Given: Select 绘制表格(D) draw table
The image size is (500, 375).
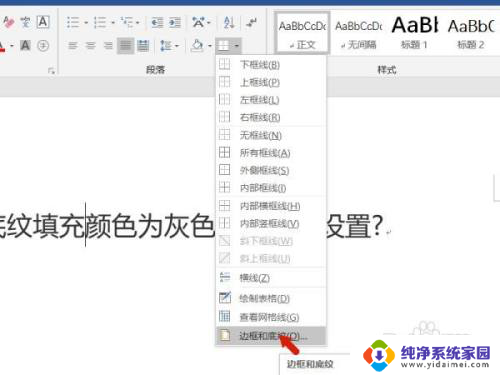Looking at the screenshot, I should 271,298.
